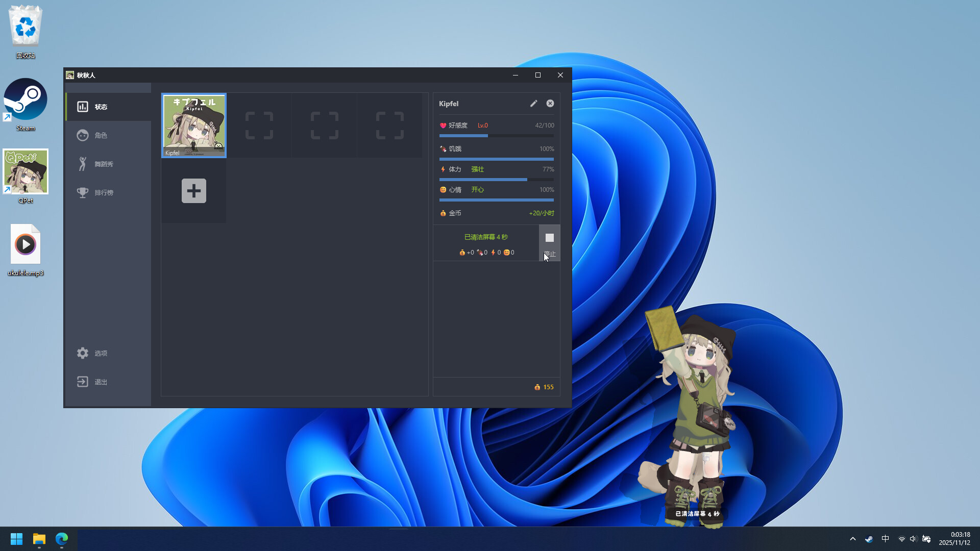The width and height of the screenshot is (980, 551).
Task: Click the 已清洁屏幕 status text
Action: [x=484, y=237]
